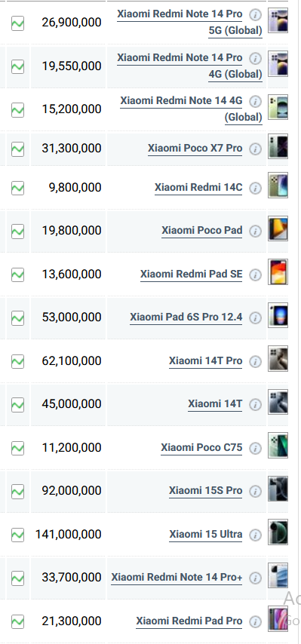Open chart icon for Xiaomi Redmi Pad SE
The image size is (301, 644).
pos(17,274)
